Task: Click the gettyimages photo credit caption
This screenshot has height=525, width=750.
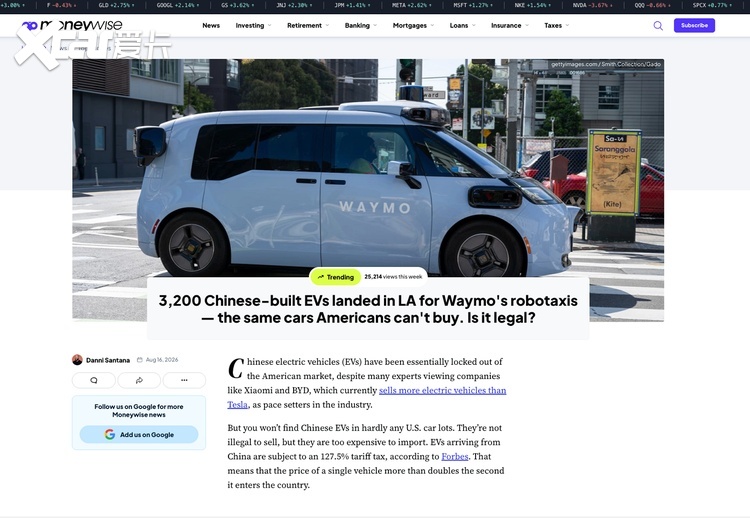Action: (606, 64)
